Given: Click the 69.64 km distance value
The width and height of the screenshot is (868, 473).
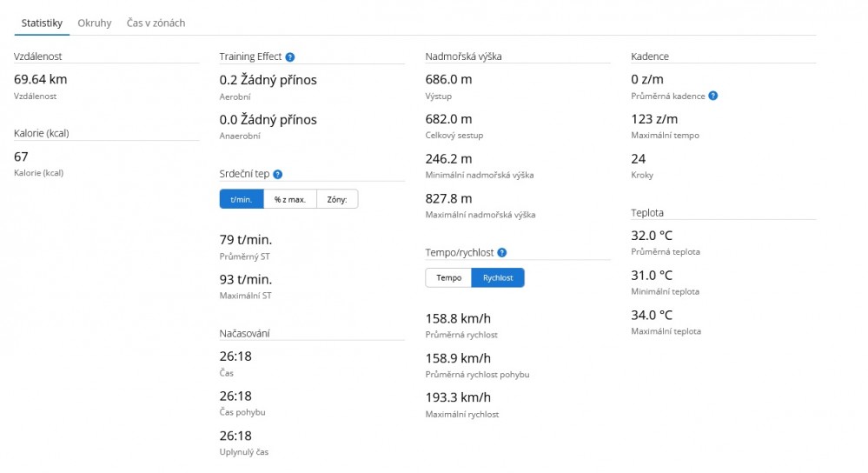Looking at the screenshot, I should pyautogui.click(x=41, y=79).
